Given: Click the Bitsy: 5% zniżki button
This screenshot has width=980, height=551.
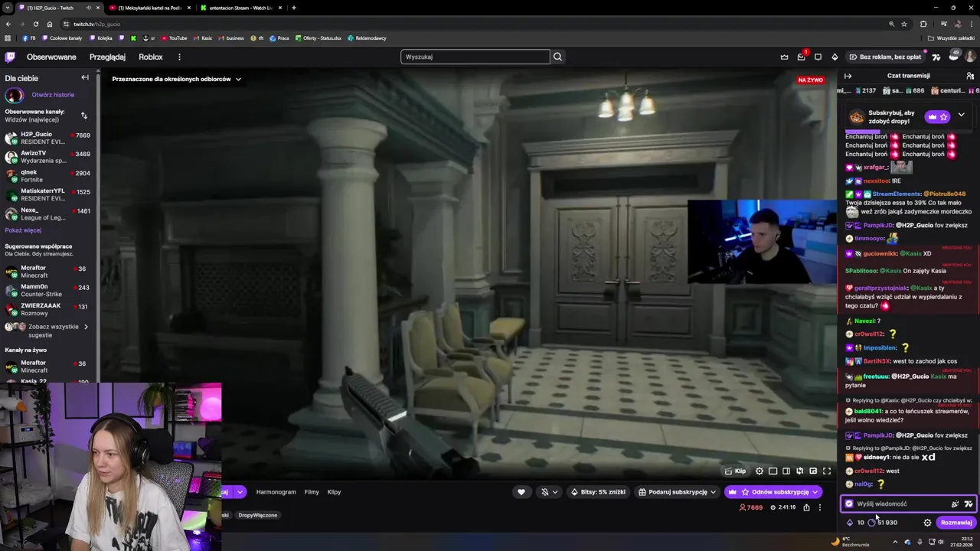Looking at the screenshot, I should click(598, 492).
